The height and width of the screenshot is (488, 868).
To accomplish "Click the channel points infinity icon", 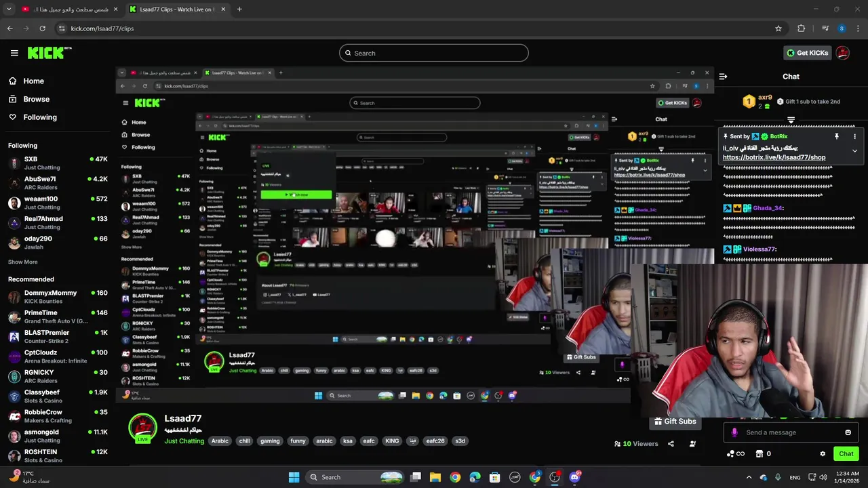I will [735, 454].
